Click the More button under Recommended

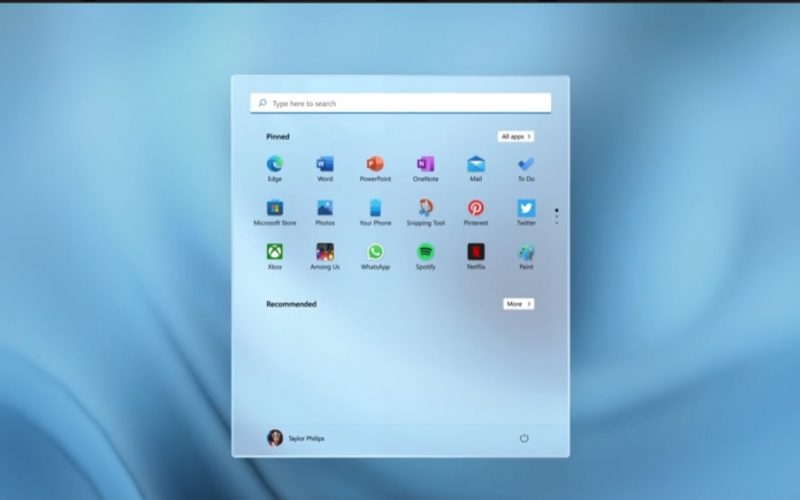coord(518,304)
